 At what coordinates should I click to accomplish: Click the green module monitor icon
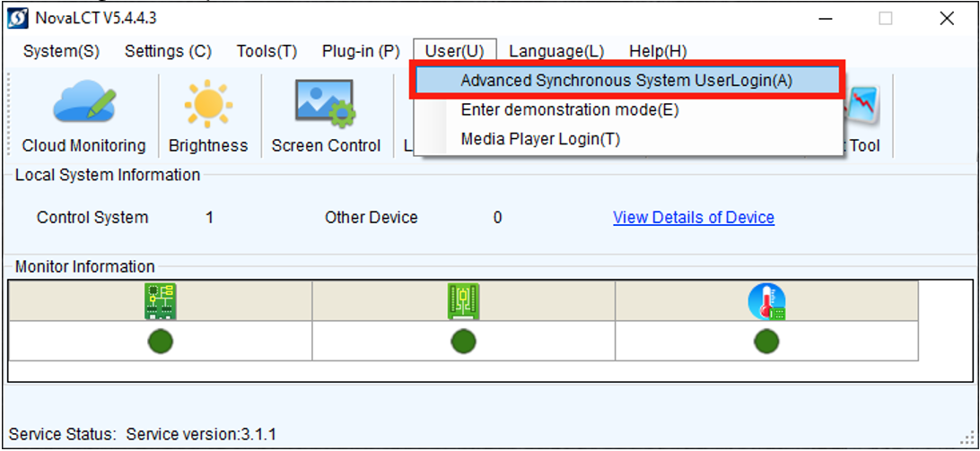(463, 301)
